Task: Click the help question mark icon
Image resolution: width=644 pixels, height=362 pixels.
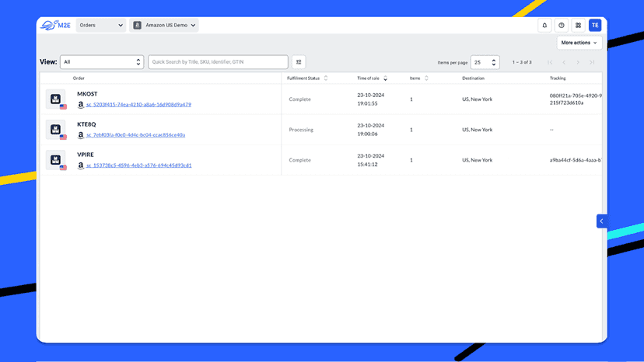Action: click(x=562, y=26)
